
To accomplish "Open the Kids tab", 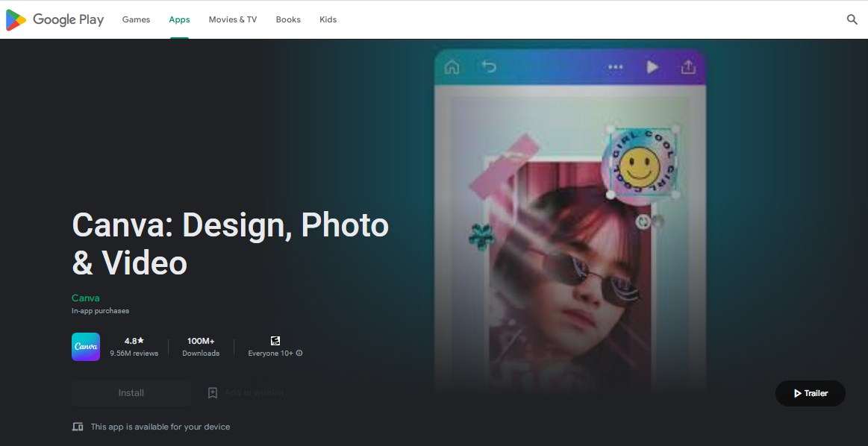I will pos(328,19).
